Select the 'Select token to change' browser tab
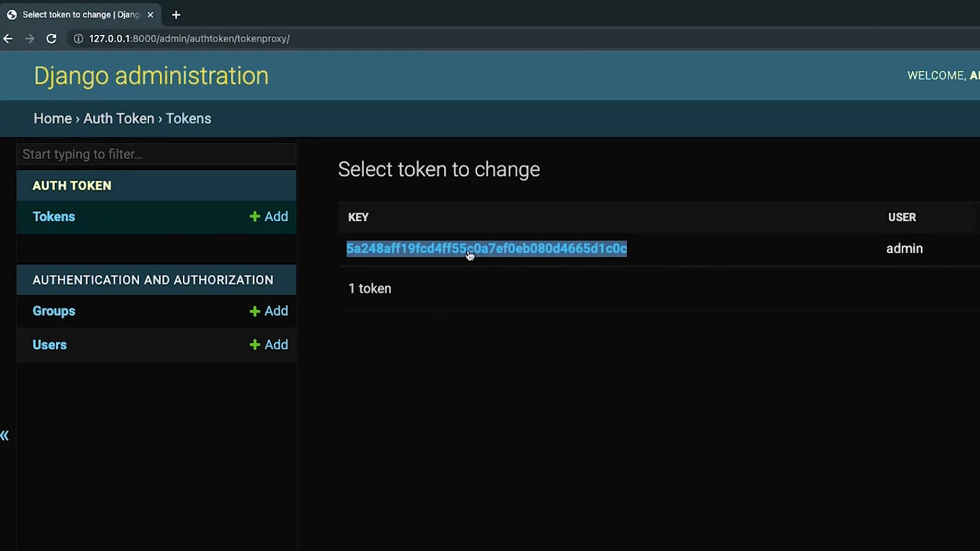Viewport: 980px width, 551px height. 79,14
